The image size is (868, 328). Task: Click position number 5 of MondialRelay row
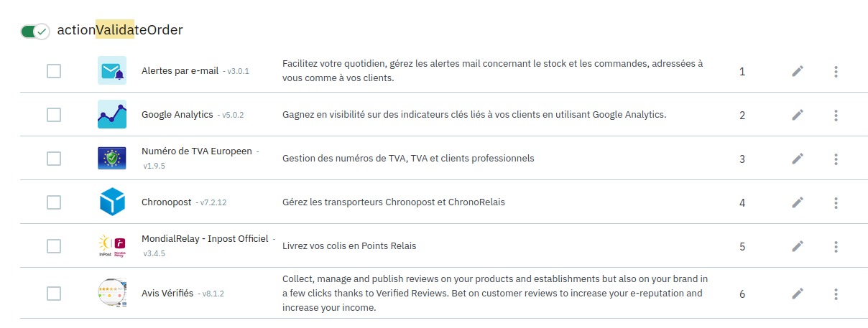[742, 247]
